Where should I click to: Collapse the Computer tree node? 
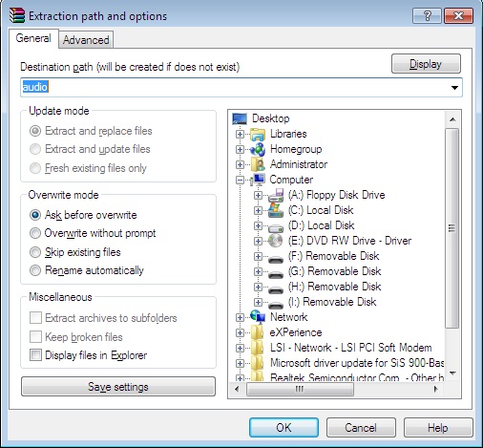[240, 181]
